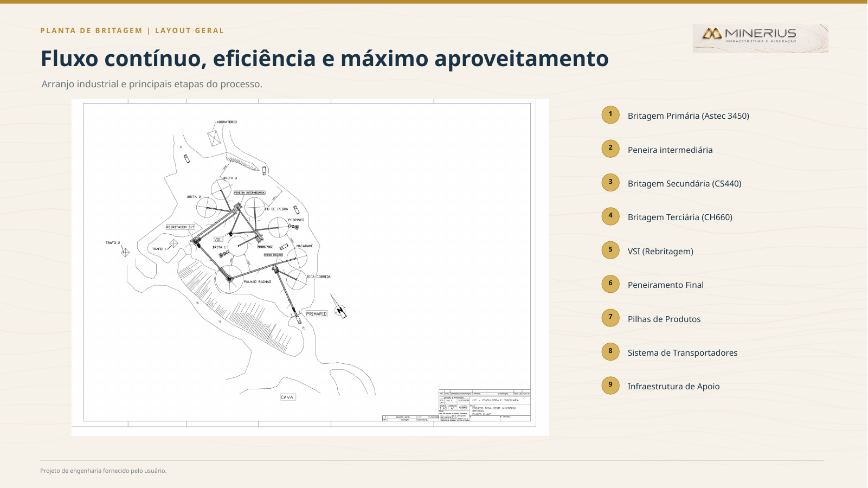
Task: Click 'PEDRISCO' label on drawing
Action: (x=296, y=220)
